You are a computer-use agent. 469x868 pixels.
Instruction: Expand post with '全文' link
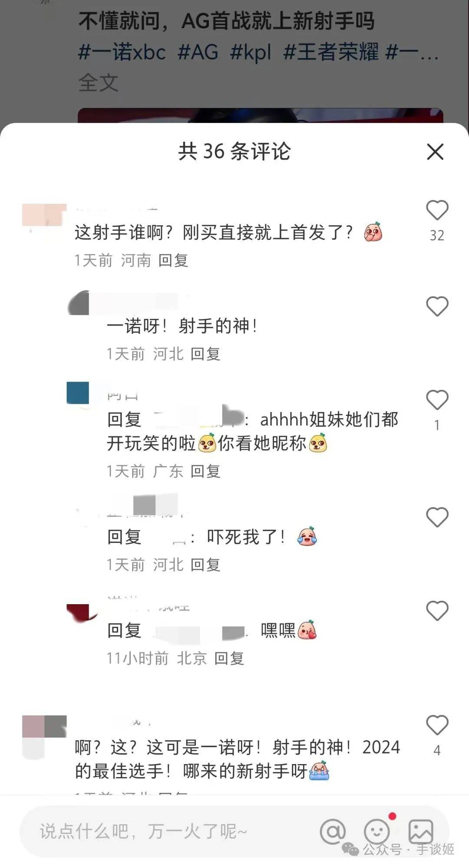point(99,83)
